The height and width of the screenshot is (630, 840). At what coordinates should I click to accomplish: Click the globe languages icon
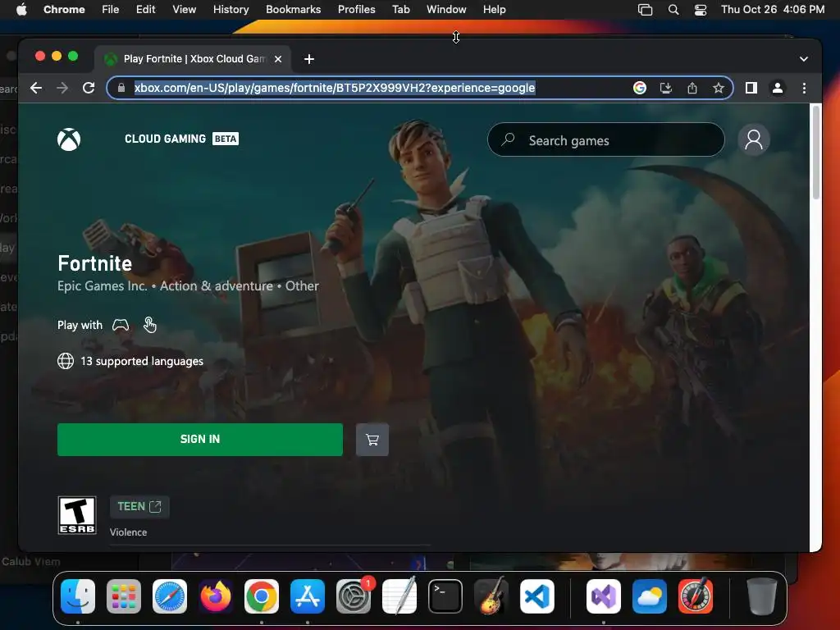66,361
